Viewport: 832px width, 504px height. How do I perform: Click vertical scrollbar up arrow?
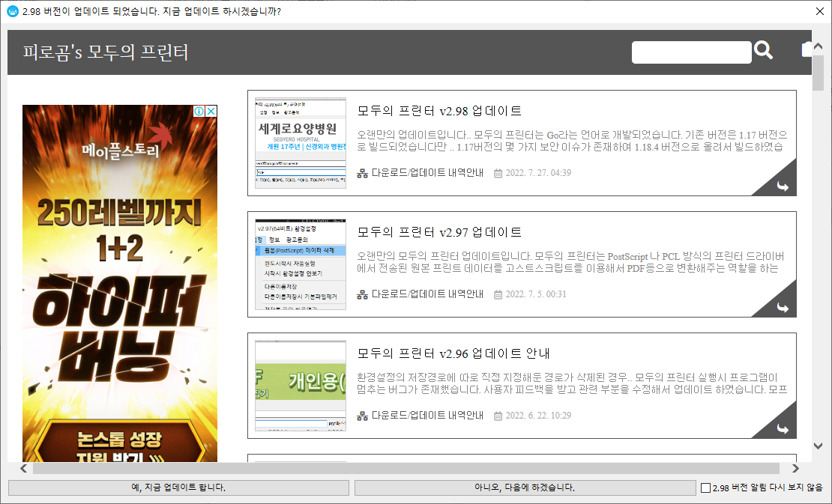(818, 46)
